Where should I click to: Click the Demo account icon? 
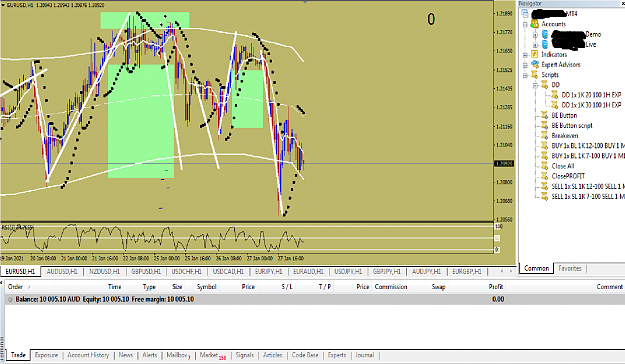pos(545,34)
